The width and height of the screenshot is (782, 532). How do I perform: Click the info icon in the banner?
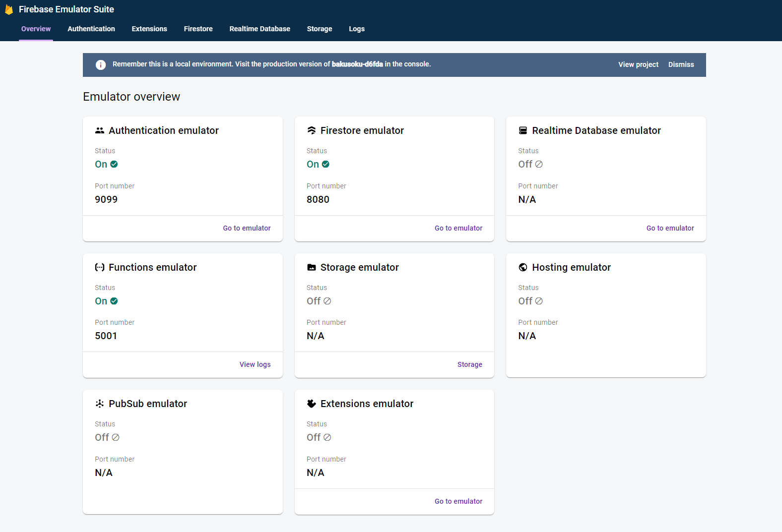click(101, 65)
